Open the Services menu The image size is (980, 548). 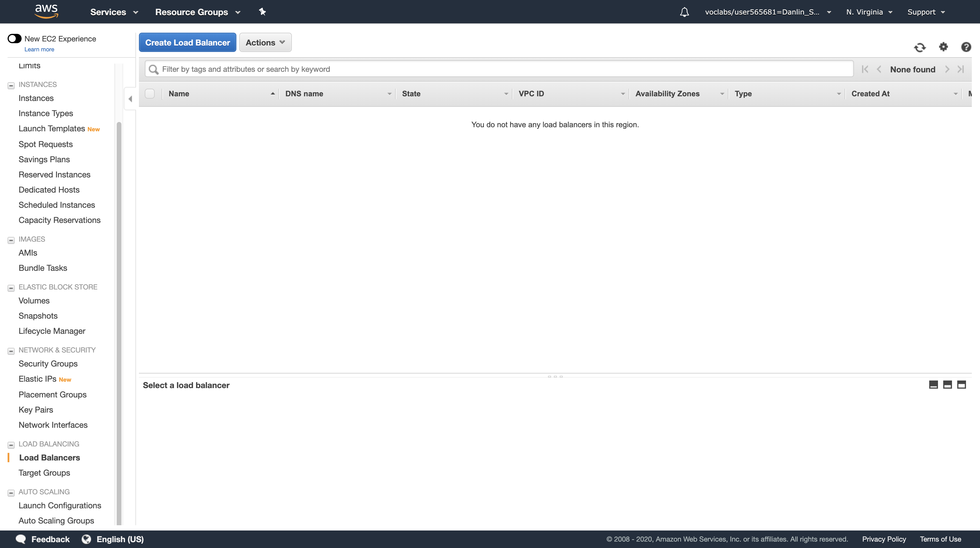pos(114,12)
